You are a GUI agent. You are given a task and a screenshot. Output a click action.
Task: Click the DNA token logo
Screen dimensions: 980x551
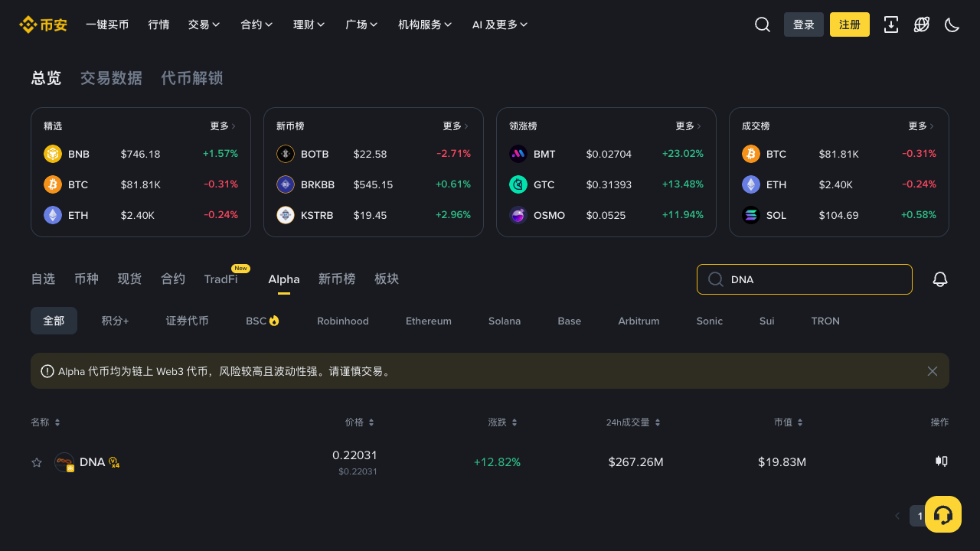(x=64, y=462)
